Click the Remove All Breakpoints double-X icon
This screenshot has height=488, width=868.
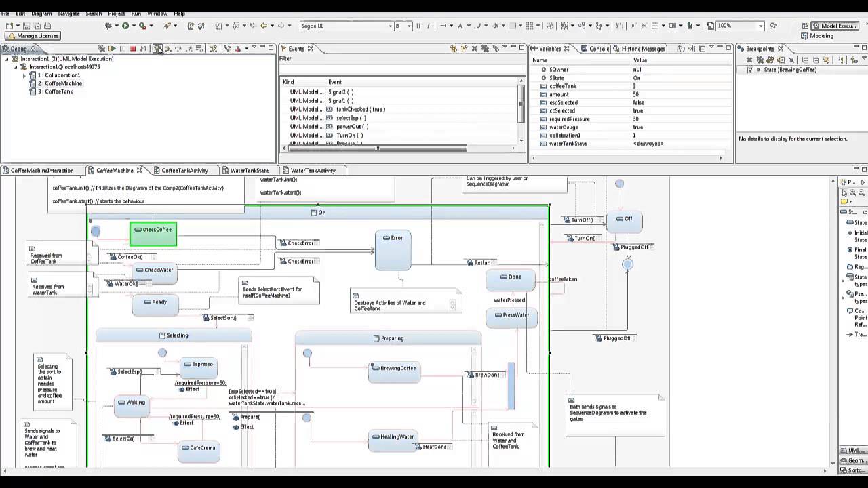coord(759,60)
